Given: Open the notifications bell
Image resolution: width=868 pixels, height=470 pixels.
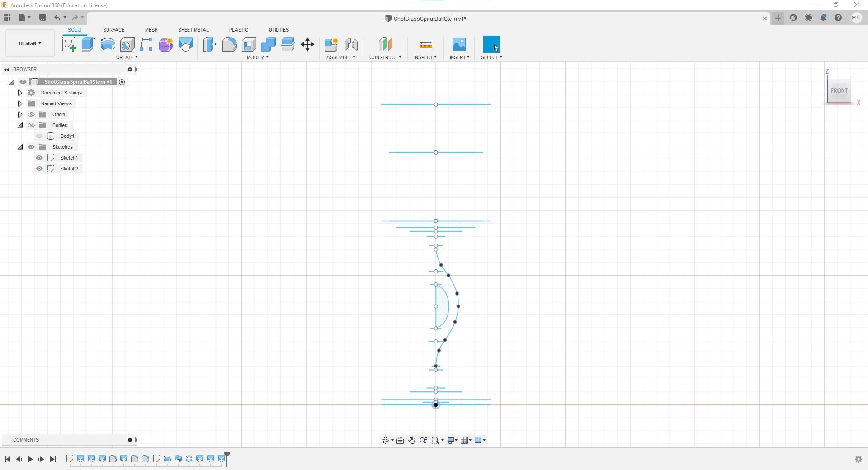Looking at the screenshot, I should (x=823, y=18).
